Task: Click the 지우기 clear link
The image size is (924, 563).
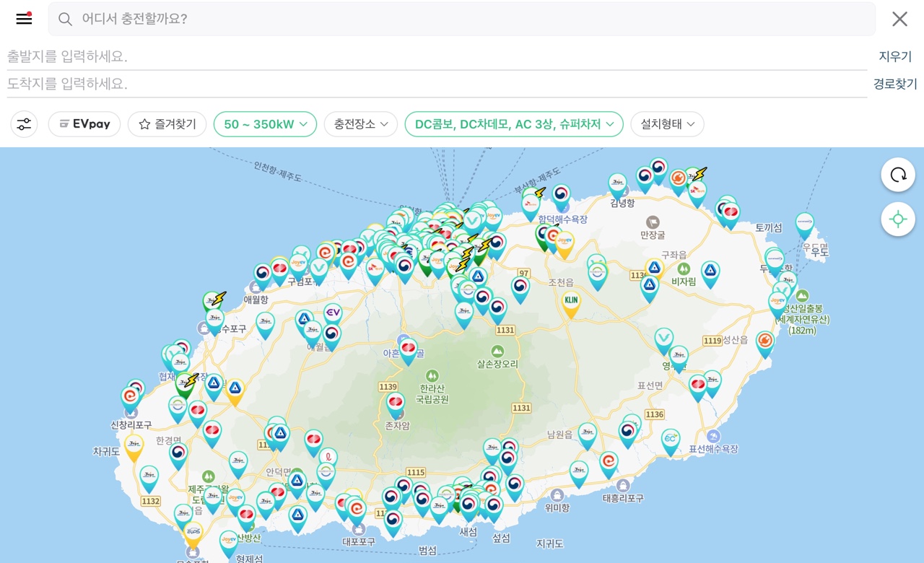Action: point(895,56)
